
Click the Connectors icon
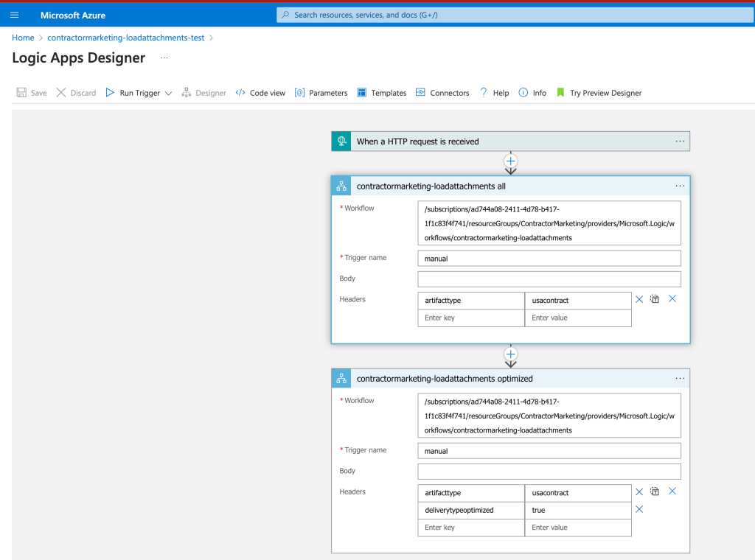pos(420,92)
